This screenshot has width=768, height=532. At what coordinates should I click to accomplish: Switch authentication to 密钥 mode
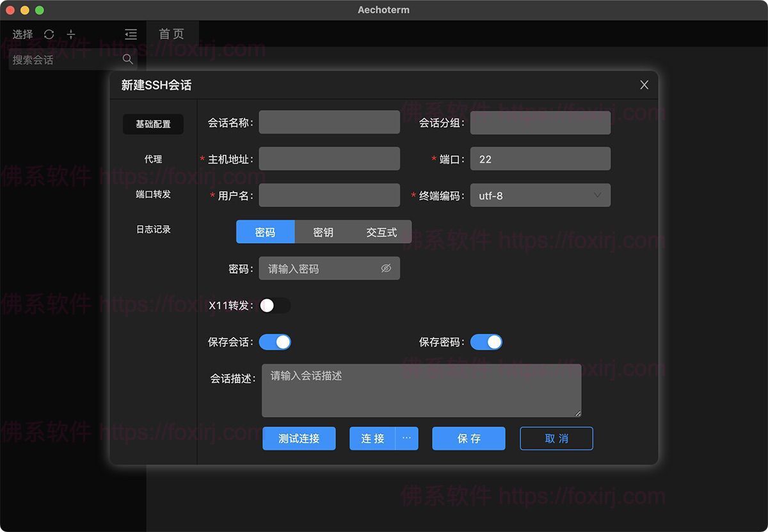323,232
